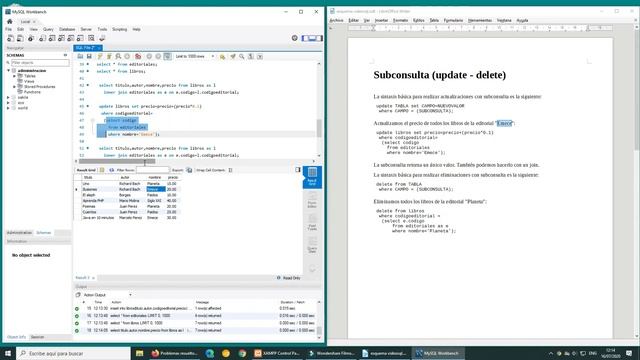Run Explain plan magnifier icon
This screenshot has width=640, height=360.
point(118,56)
